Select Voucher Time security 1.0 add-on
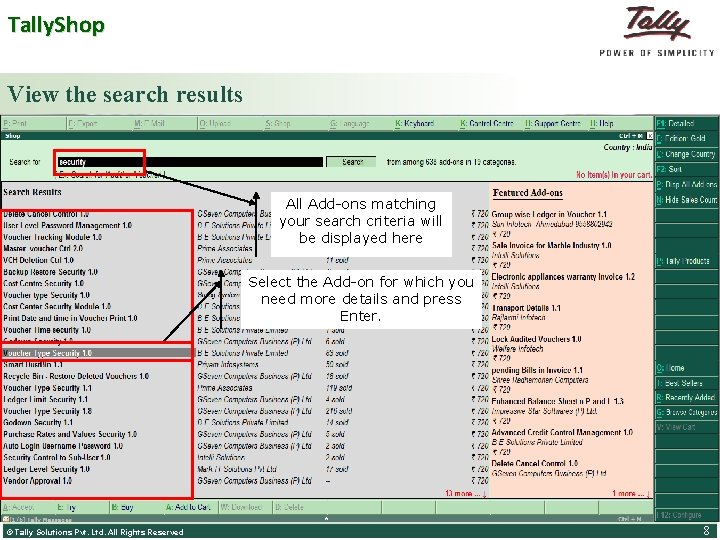 pos(47,330)
